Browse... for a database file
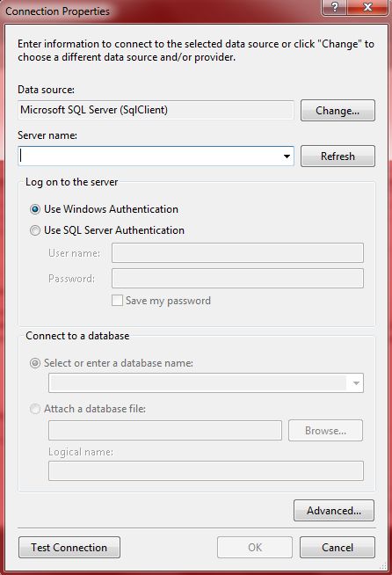This screenshot has height=575, width=392. coord(325,431)
